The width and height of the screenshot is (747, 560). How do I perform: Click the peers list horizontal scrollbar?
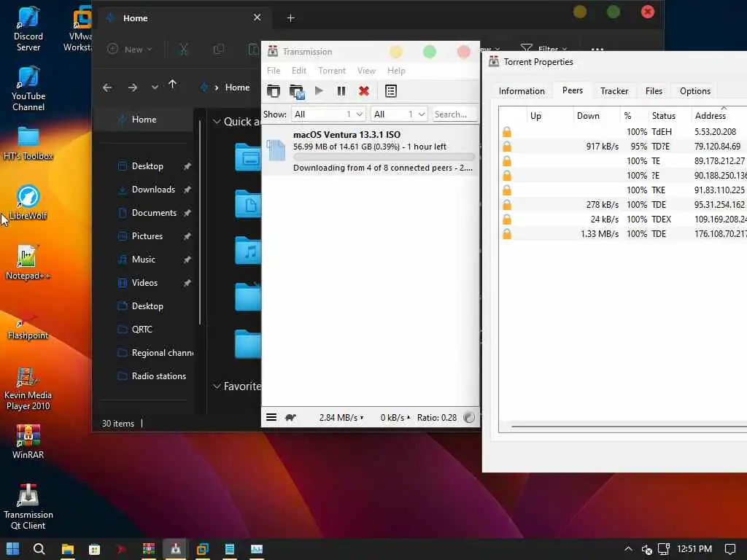(x=629, y=426)
